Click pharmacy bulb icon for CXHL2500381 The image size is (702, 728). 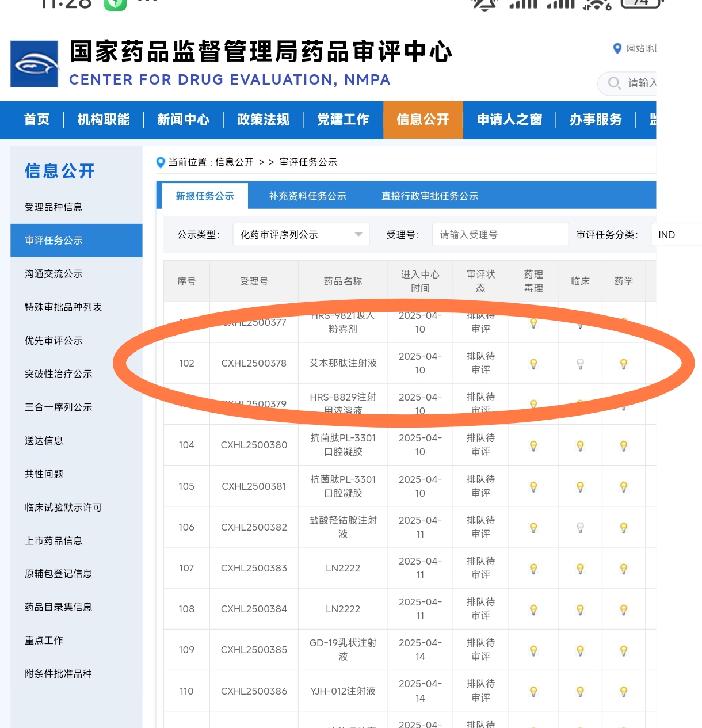coord(624,487)
